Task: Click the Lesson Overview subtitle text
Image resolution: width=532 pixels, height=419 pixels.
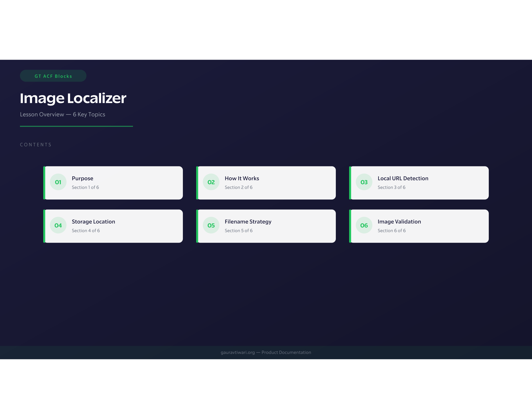Action: point(63,114)
